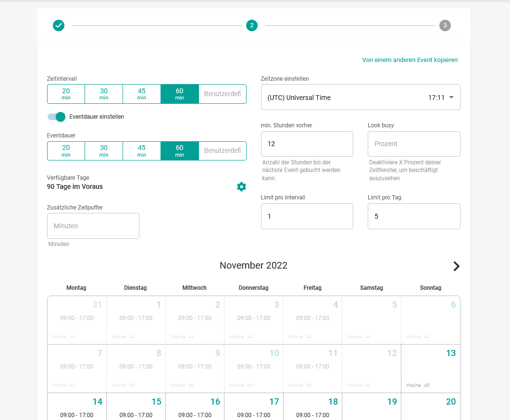Click the completed step one checkmark
Screen dimensions: 510x420
(59, 25)
